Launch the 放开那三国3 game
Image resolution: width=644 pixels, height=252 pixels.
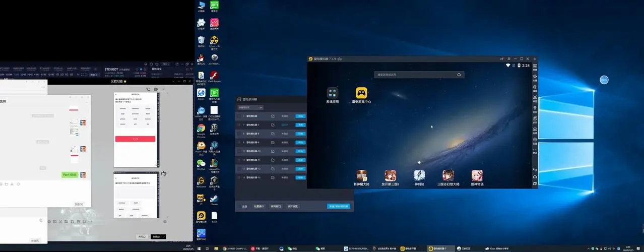pyautogui.click(x=391, y=175)
